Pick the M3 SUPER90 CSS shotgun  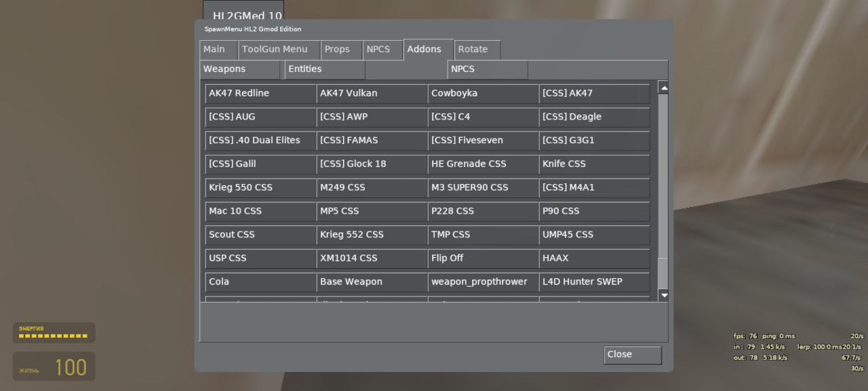[x=483, y=187]
